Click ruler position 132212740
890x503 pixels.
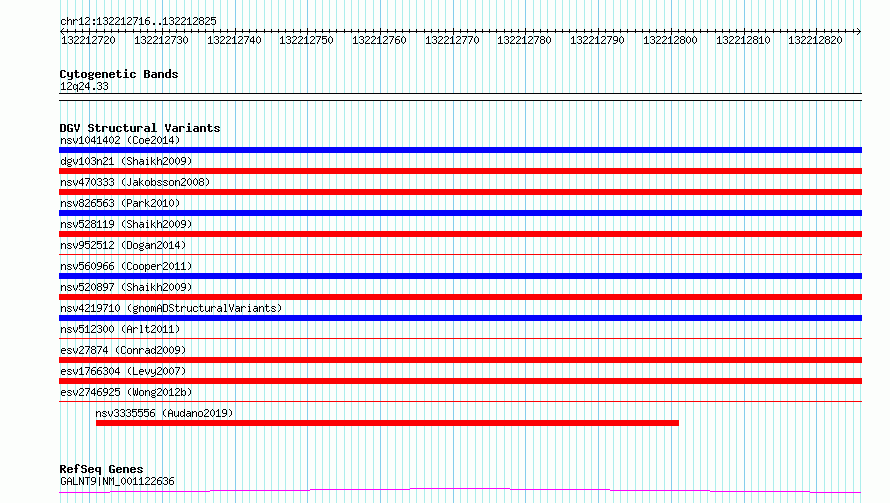(x=234, y=40)
